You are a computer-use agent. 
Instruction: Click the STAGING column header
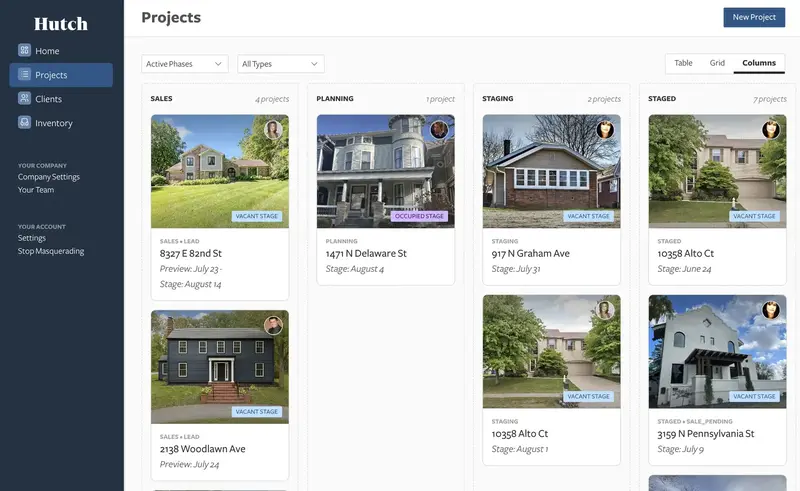(x=497, y=99)
